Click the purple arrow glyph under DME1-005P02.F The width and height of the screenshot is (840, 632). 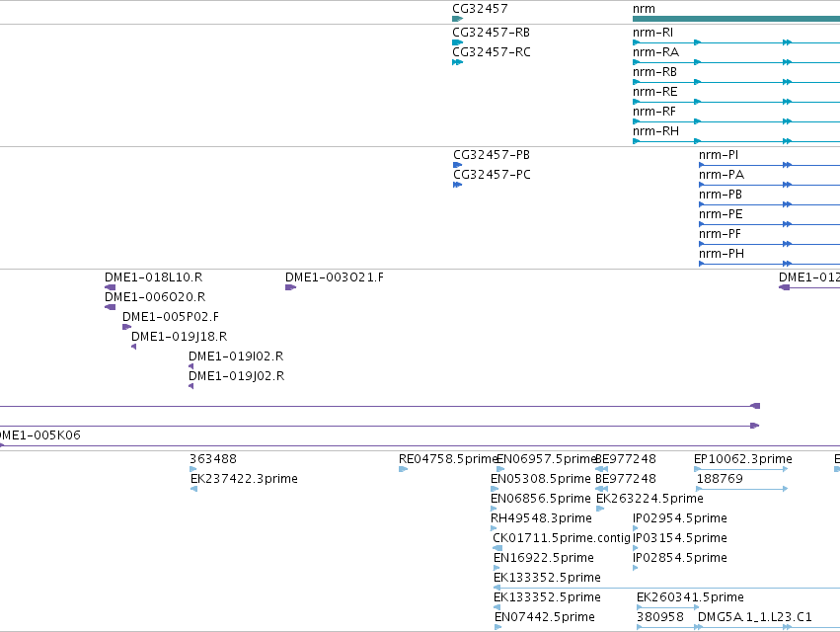tap(126, 327)
